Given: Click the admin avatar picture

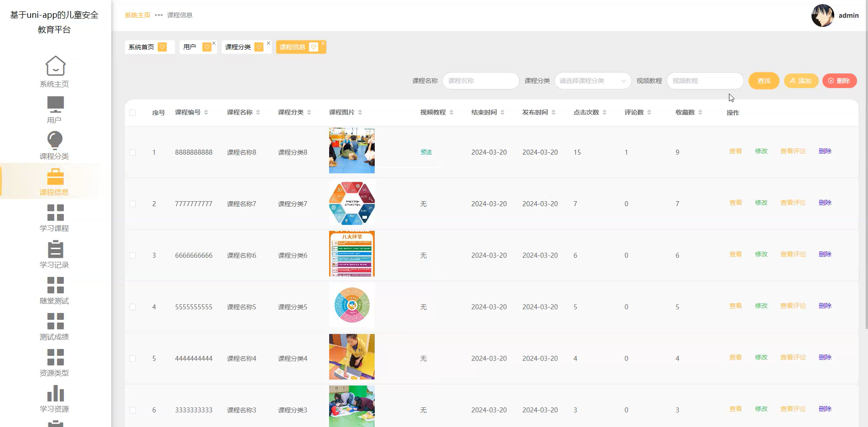Looking at the screenshot, I should click(x=823, y=16).
